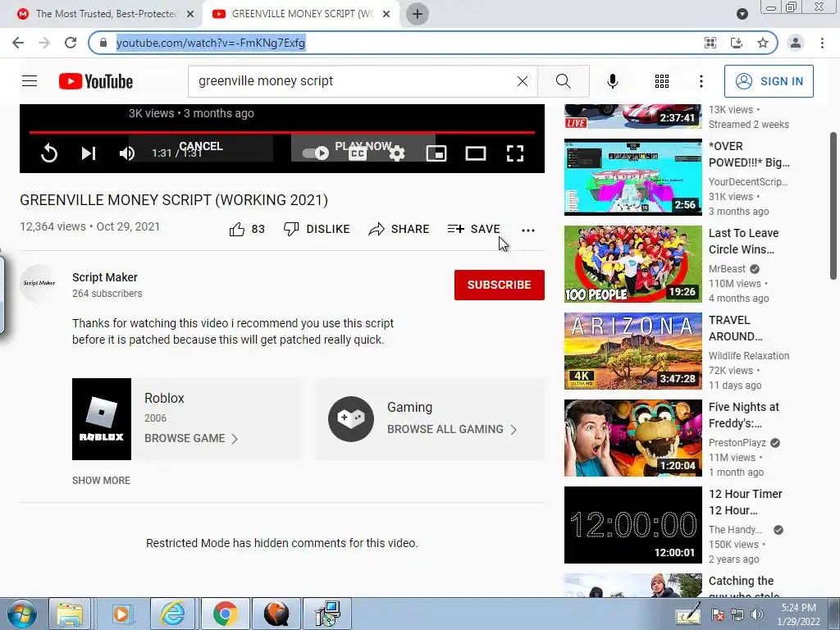840x630 pixels.
Task: Open BROWSE ALL GAMING link
Action: (x=452, y=430)
